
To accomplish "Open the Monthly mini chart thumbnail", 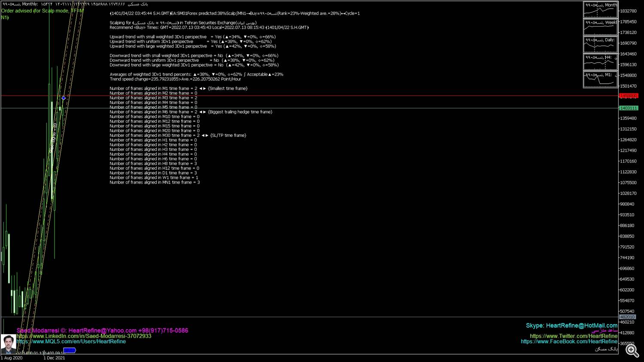I will pyautogui.click(x=600, y=10).
